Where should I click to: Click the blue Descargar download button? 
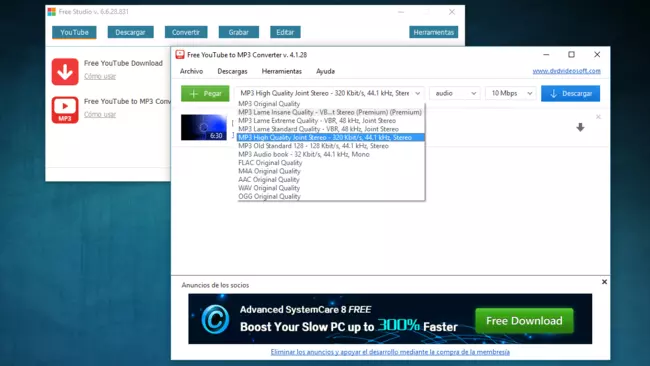570,94
